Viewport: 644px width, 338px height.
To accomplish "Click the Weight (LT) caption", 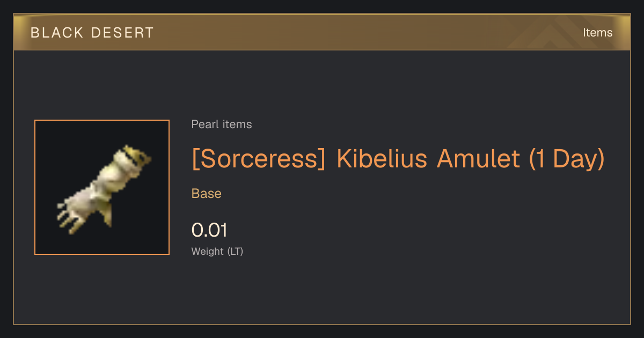I will (x=217, y=251).
